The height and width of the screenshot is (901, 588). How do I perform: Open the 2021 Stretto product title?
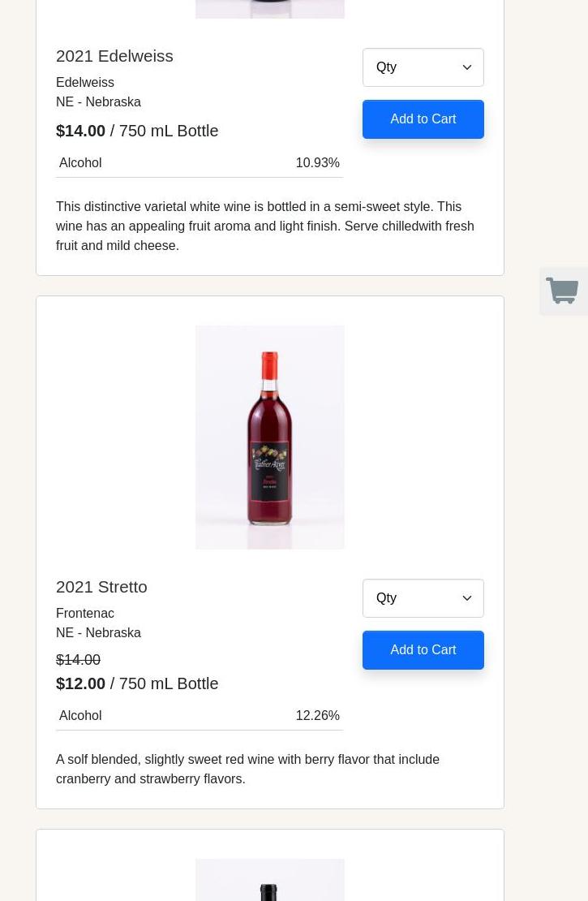101,587
